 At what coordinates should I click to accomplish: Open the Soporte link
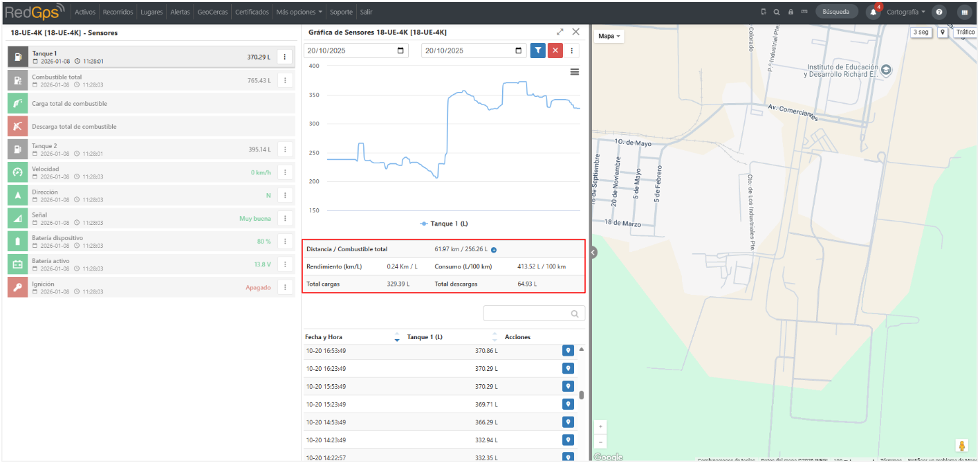tap(341, 12)
